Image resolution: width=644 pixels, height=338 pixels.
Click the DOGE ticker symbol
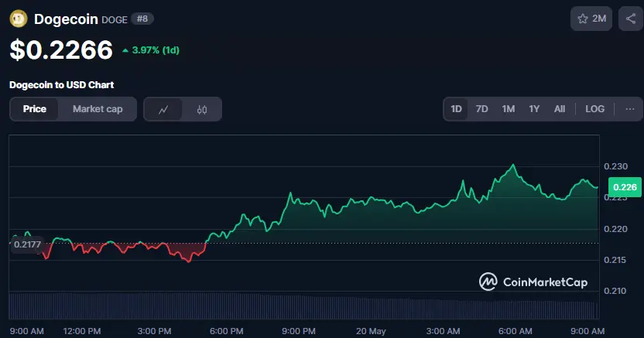(115, 19)
